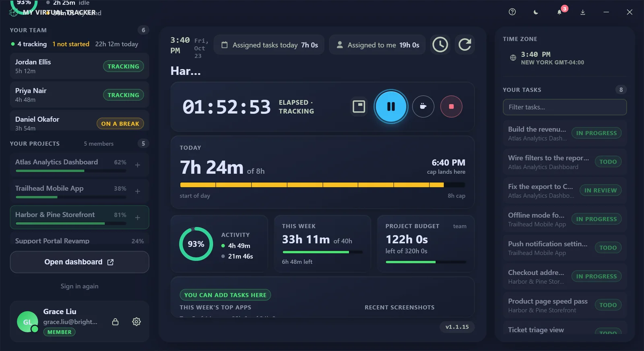644x351 pixels.
Task: Open the Product page speed pass task
Action: (565, 305)
